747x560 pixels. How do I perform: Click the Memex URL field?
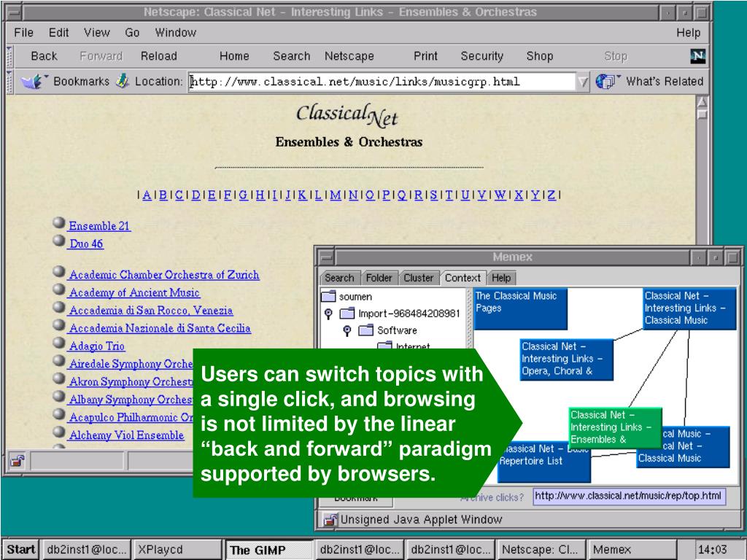coord(629,496)
